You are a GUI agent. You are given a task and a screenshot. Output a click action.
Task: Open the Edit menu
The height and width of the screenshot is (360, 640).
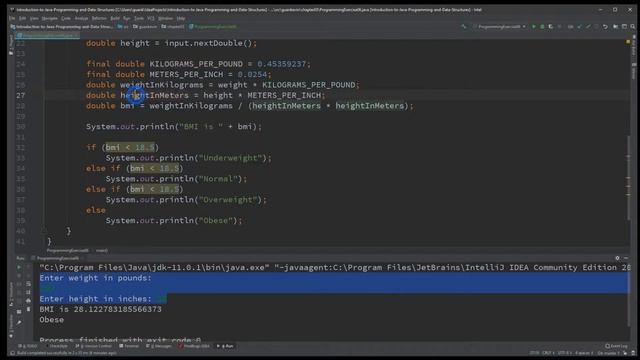(x=22, y=18)
